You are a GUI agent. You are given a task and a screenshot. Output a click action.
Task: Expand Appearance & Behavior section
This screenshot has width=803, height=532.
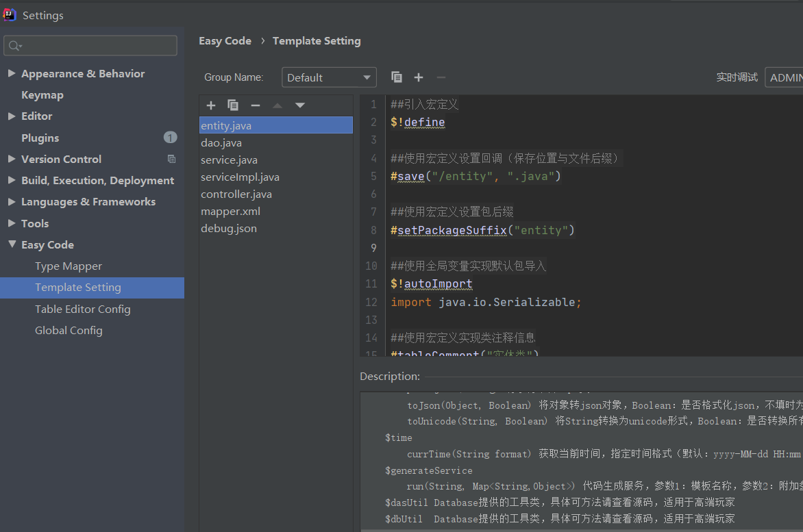pos(11,73)
